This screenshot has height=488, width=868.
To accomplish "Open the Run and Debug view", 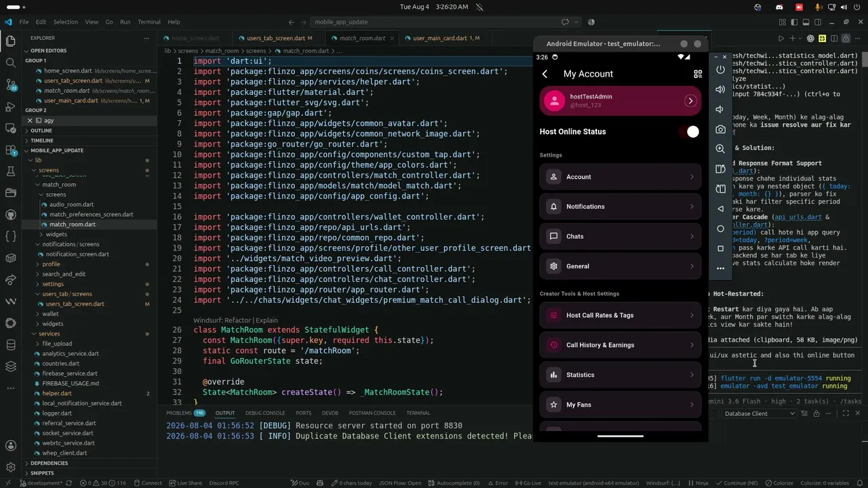I will (10, 106).
